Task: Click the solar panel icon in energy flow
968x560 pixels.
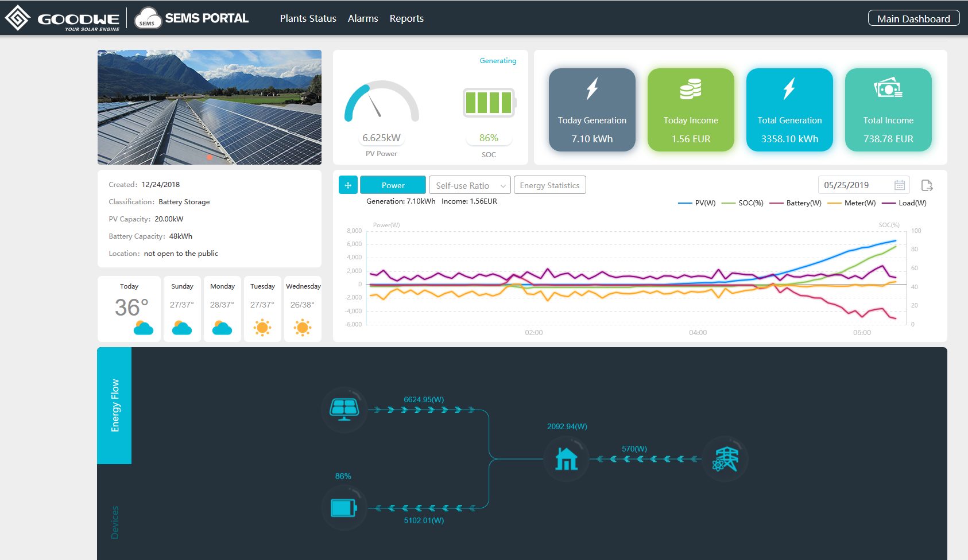Action: [344, 410]
